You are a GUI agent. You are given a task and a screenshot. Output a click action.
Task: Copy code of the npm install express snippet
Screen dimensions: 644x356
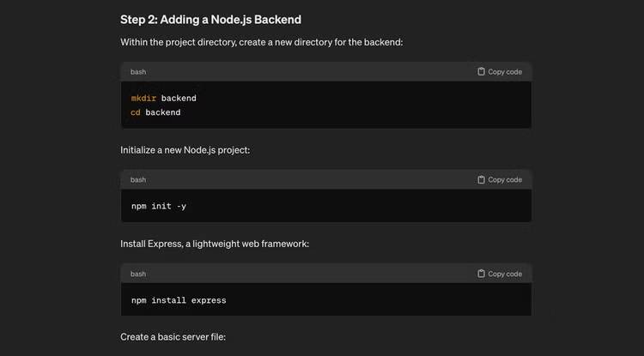pyautogui.click(x=500, y=274)
